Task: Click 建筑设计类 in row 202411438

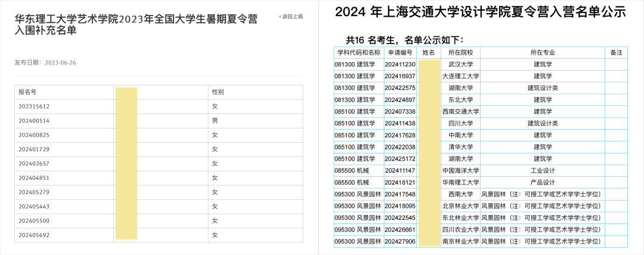Action: (543, 124)
